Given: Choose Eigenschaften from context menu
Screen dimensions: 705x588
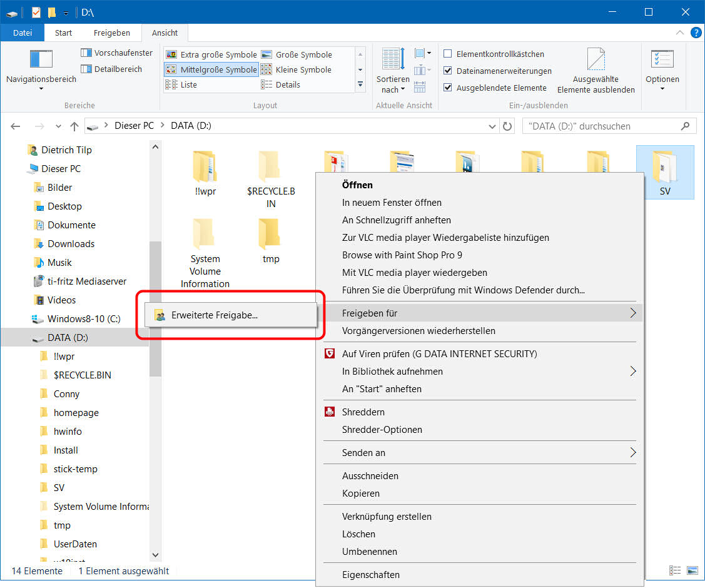Looking at the screenshot, I should 370,575.
